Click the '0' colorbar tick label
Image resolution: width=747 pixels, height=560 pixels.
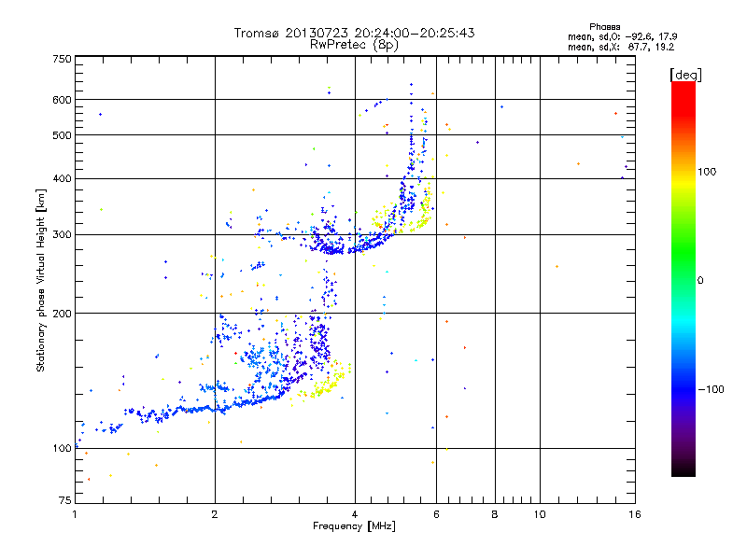700,281
